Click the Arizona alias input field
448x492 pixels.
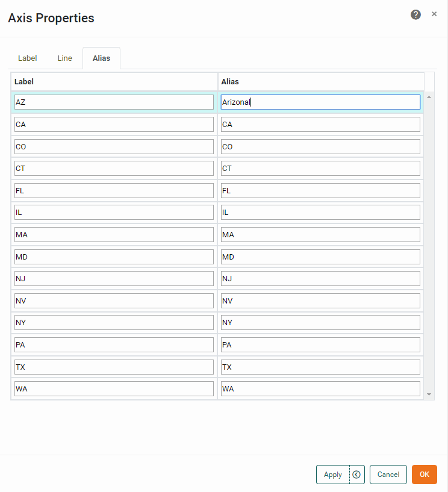[320, 102]
